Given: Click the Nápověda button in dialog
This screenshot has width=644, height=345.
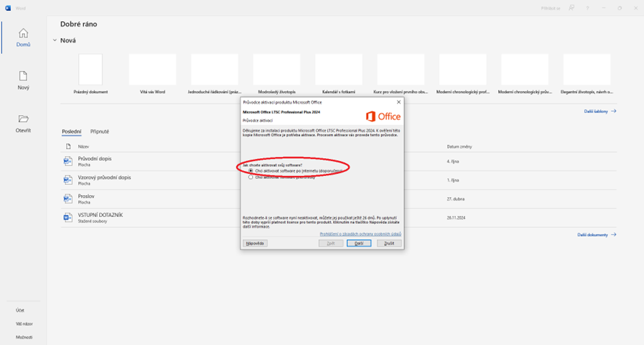Looking at the screenshot, I should pos(255,243).
